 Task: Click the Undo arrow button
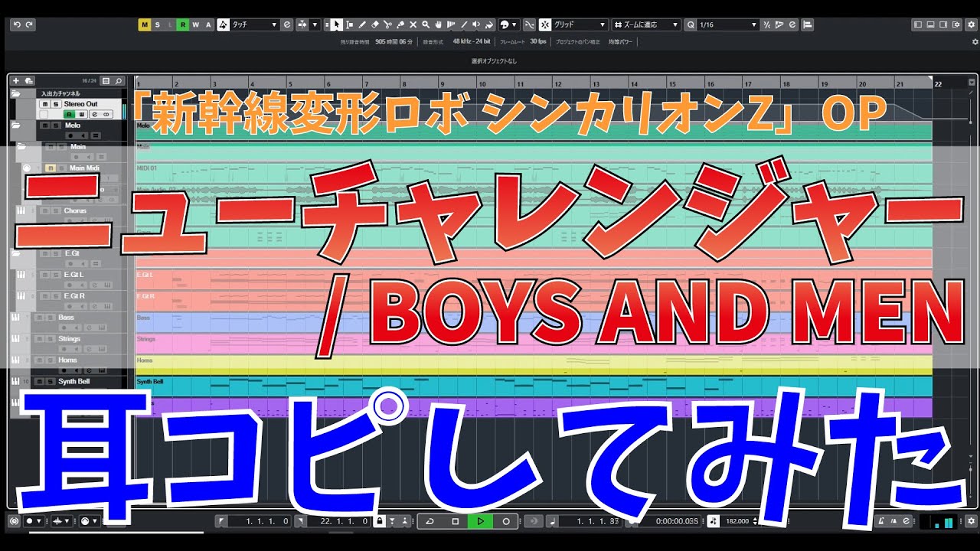[x=16, y=24]
